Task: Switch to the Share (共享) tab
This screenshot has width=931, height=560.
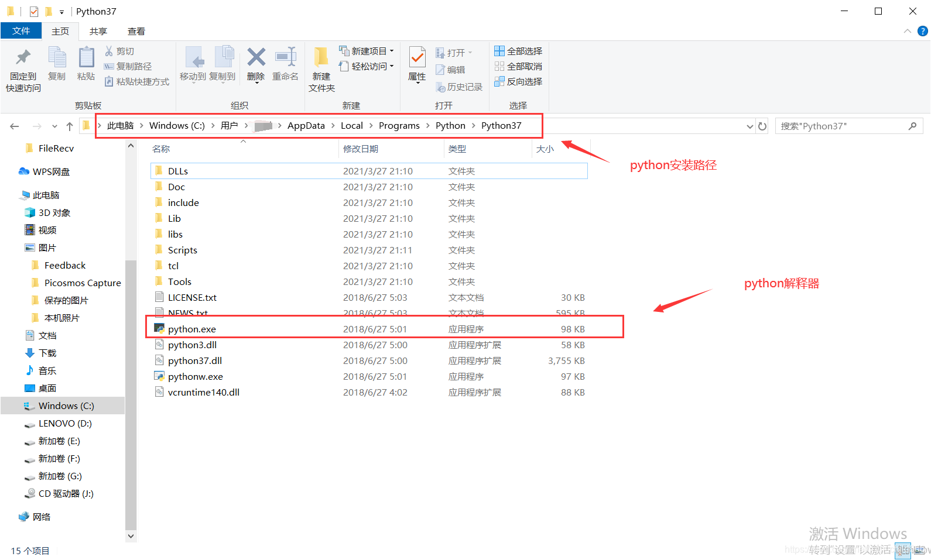Action: [x=98, y=31]
